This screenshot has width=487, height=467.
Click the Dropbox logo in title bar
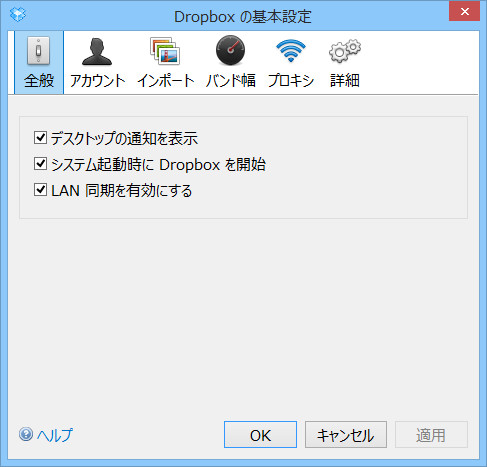(x=18, y=14)
